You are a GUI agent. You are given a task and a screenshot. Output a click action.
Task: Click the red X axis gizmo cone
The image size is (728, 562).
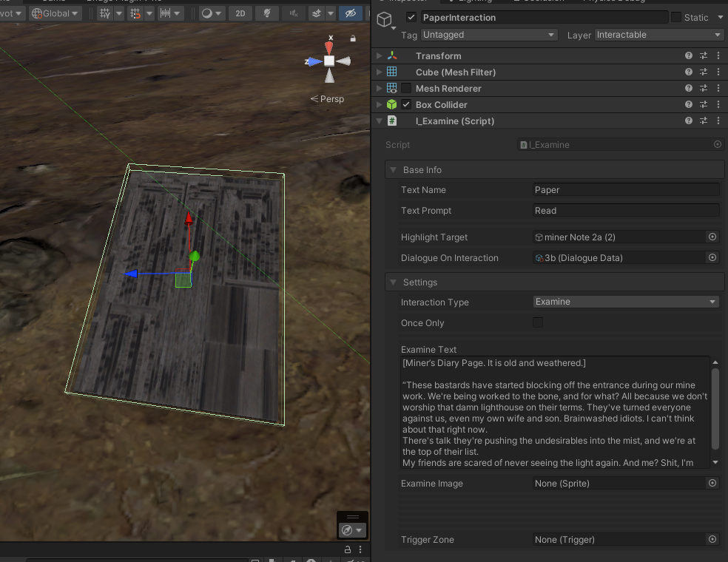tap(328, 47)
